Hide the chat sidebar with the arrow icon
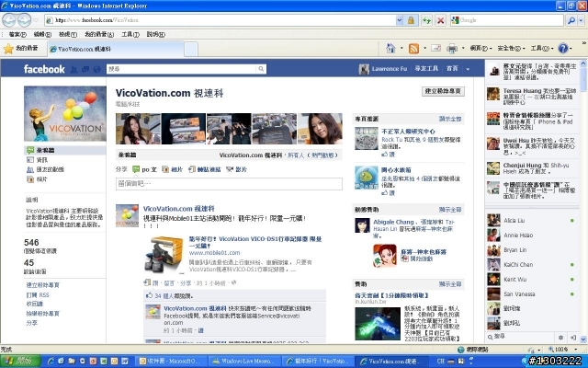 point(573,338)
